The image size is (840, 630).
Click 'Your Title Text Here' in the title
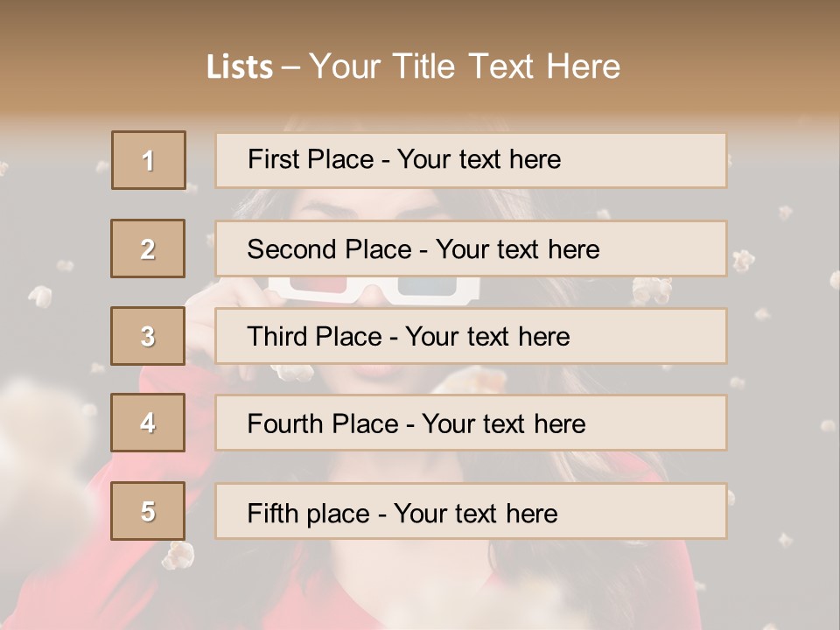[x=465, y=67]
